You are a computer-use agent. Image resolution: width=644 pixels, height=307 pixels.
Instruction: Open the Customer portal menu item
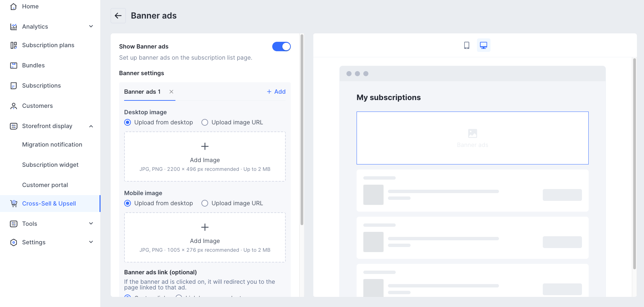click(x=45, y=185)
